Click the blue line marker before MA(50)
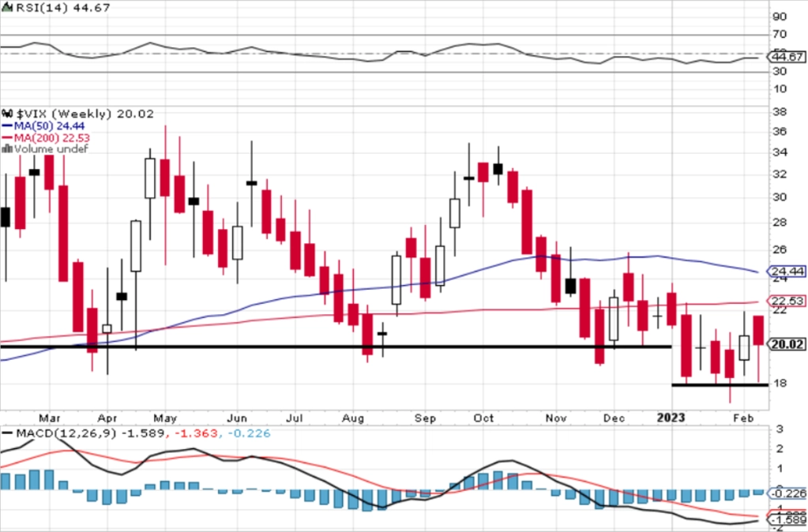The width and height of the screenshot is (808, 532). (7, 126)
